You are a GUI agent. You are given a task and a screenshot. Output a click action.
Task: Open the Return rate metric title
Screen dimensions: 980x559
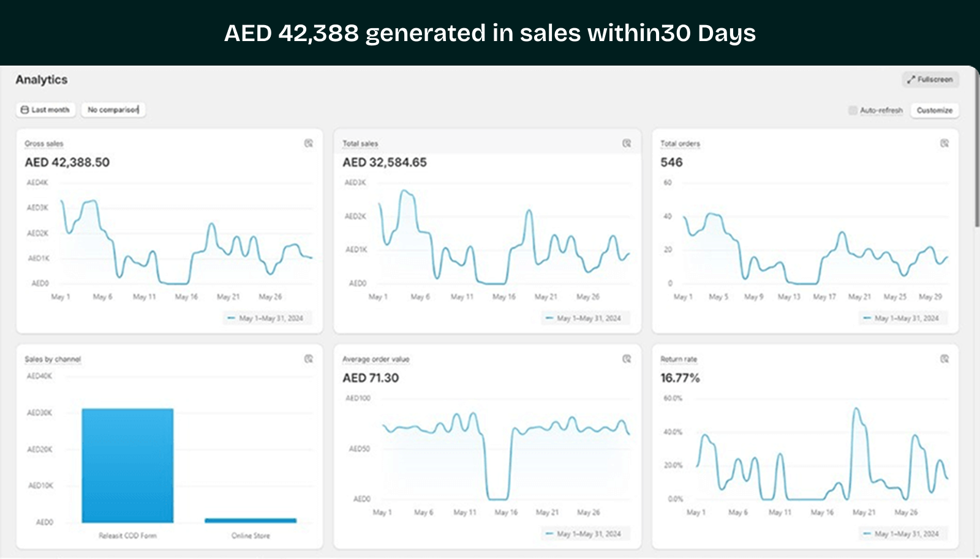tap(679, 359)
